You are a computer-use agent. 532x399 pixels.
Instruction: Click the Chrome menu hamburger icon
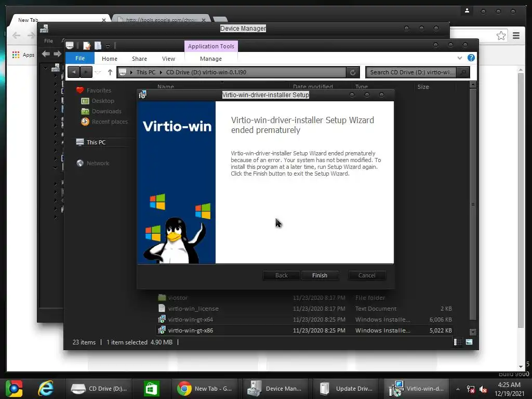pyautogui.click(x=516, y=36)
